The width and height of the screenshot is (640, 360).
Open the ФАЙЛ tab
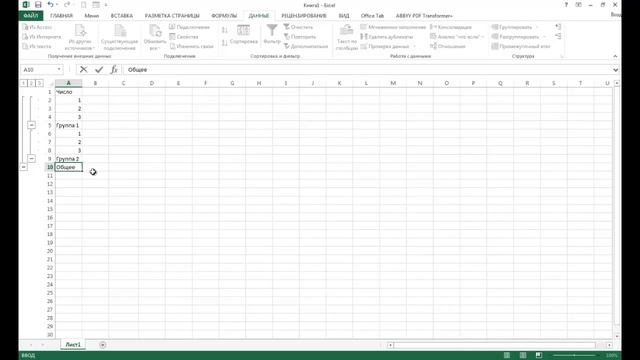pos(31,16)
